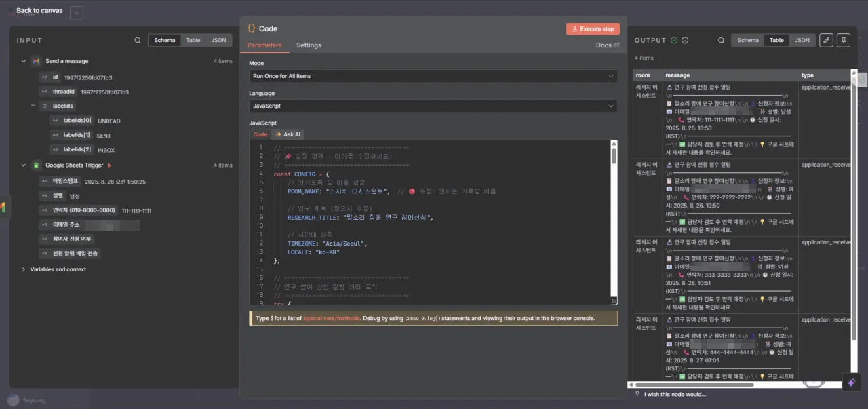Search the output panel data
868x409 pixels.
tap(721, 41)
